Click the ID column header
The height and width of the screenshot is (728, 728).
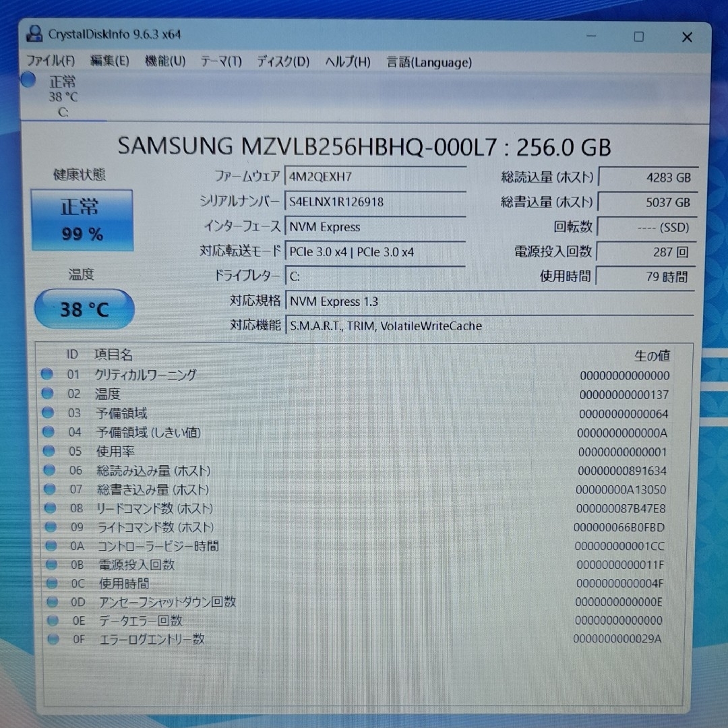click(72, 355)
